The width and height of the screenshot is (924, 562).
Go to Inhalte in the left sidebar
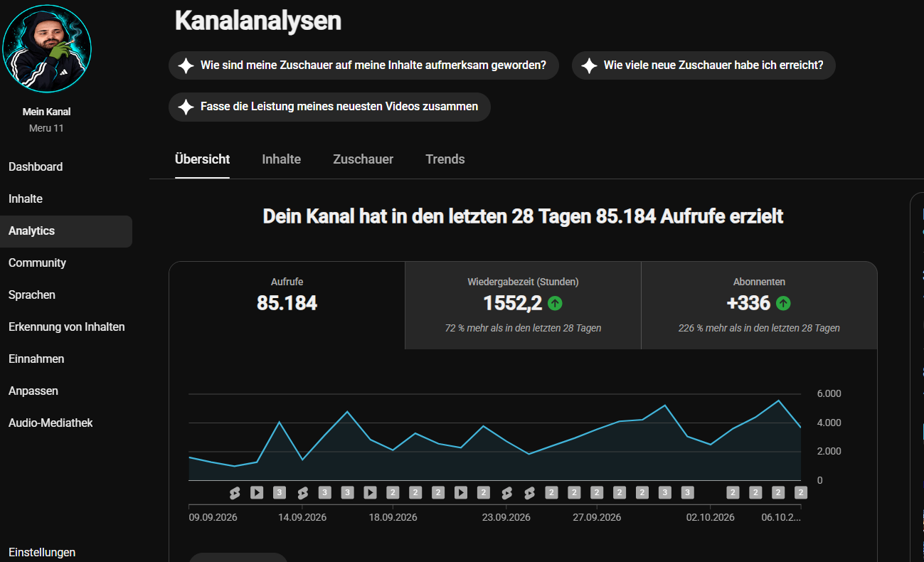pos(26,198)
